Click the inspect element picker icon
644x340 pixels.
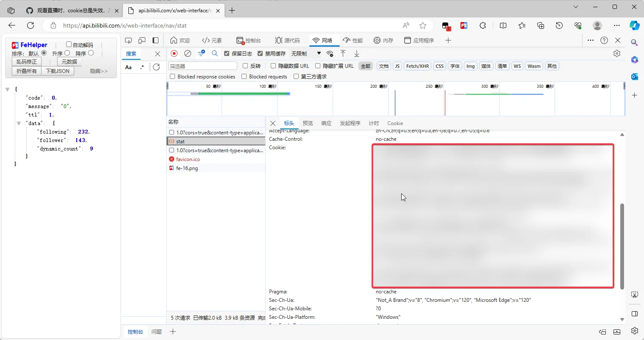pos(128,40)
